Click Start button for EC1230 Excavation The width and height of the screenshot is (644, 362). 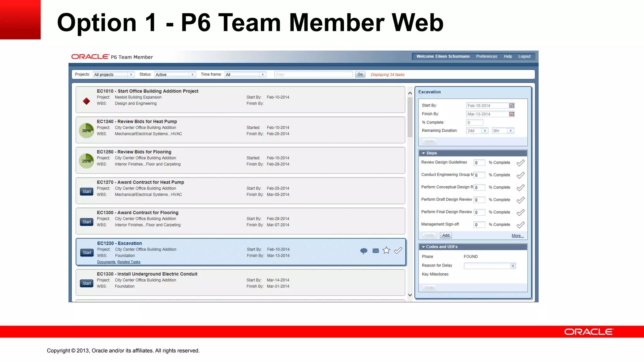tap(87, 253)
